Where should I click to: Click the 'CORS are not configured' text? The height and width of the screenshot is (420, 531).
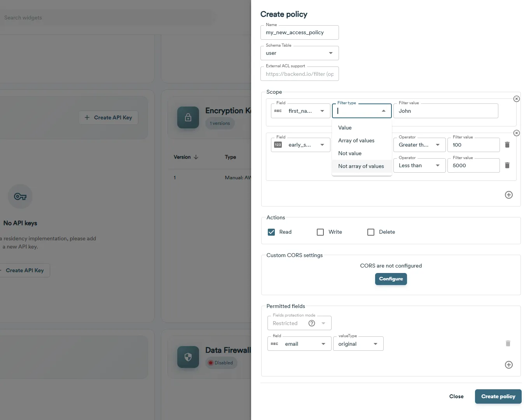tap(391, 266)
